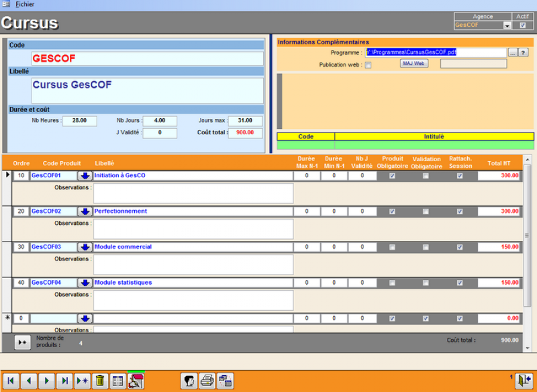
Task: Click the Observations box under Perfectionnement
Action: pos(193,229)
